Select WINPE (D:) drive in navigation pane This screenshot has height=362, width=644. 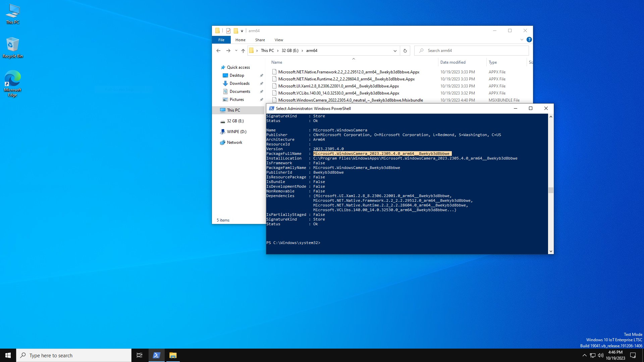236,132
